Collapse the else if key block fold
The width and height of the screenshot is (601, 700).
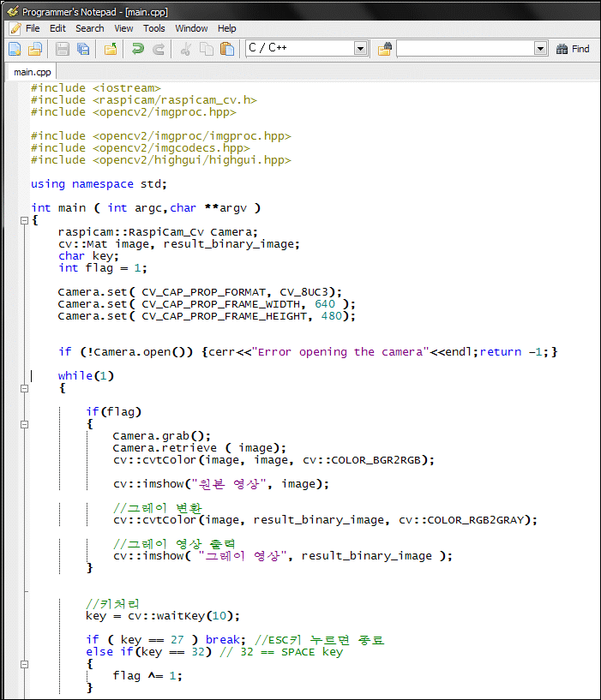click(25, 664)
